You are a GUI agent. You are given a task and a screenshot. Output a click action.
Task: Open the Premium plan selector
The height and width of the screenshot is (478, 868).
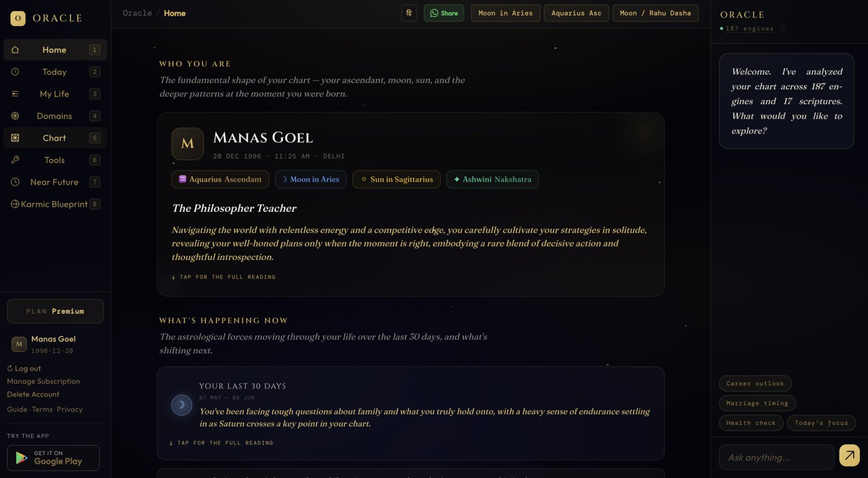point(55,311)
